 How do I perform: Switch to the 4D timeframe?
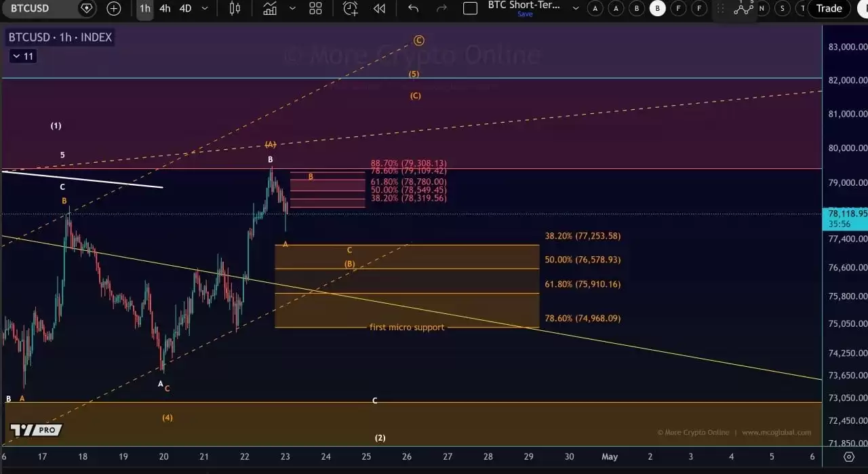[x=185, y=9]
